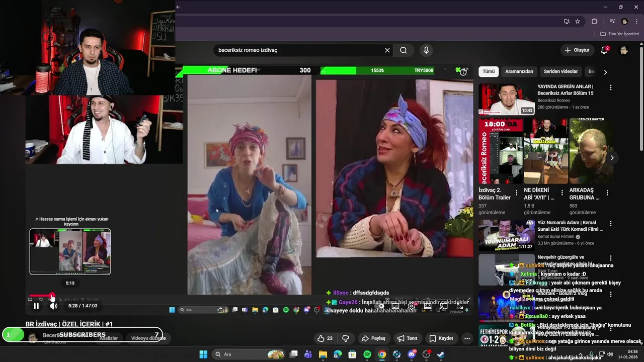Open Microsoft Edge from taskbar
644x362 pixels.
tap(338, 354)
